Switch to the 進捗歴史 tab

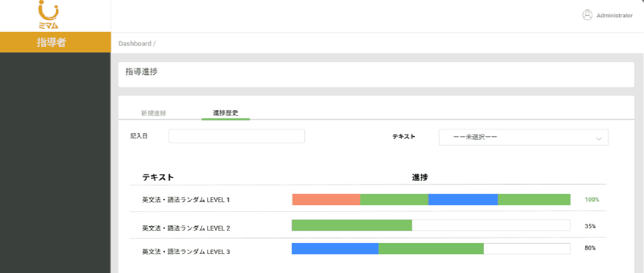[x=225, y=113]
